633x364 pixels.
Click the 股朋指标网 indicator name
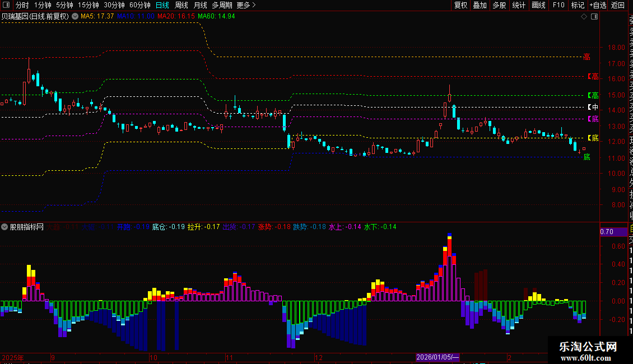point(27,227)
